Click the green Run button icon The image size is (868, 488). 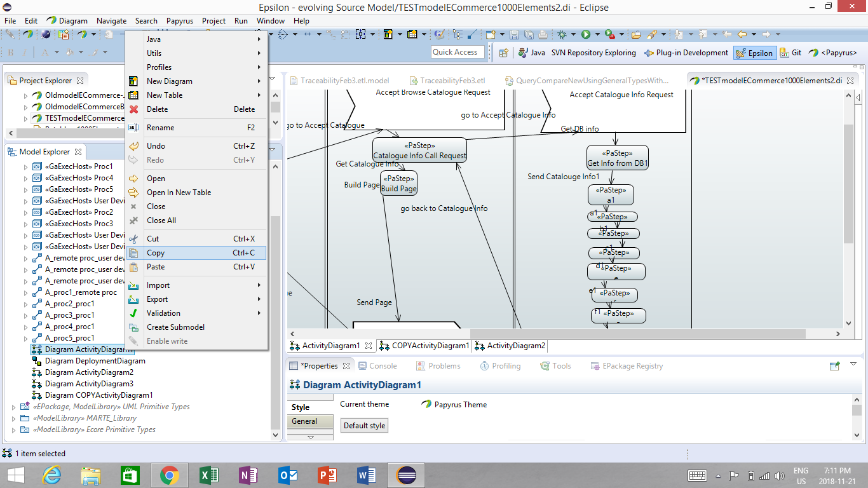[x=586, y=34]
